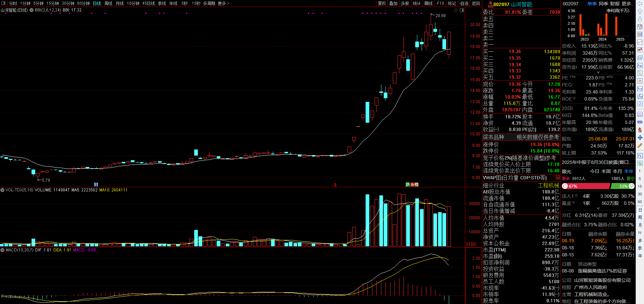Open the Fi2 sidebar icon
The height and width of the screenshot is (304, 644).
coord(640,88)
